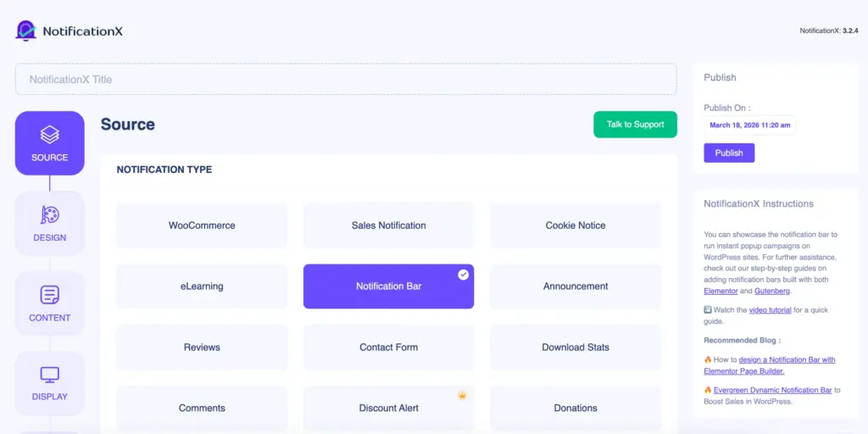Click the Recommended Blog label

point(743,341)
